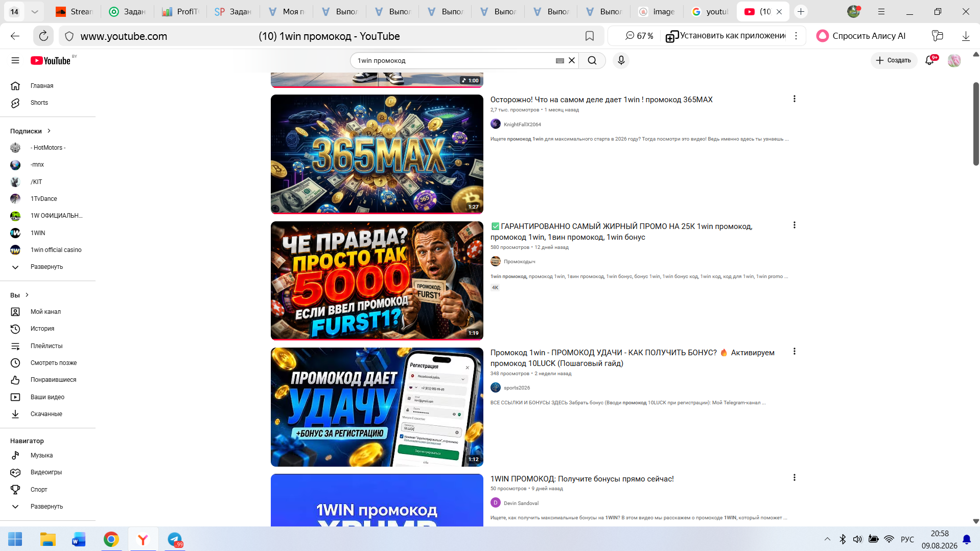Image resolution: width=980 pixels, height=551 pixels.
Task: Switch to the Моя п browser tab
Action: tap(287, 11)
